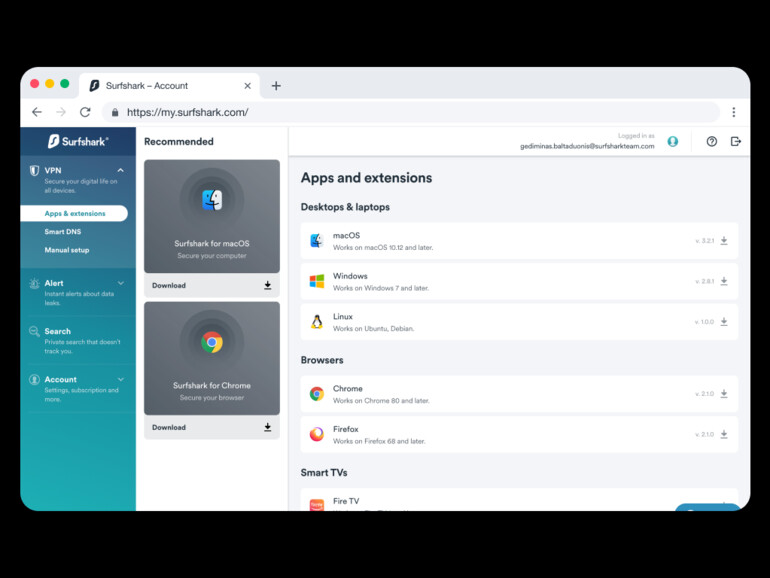This screenshot has height=578, width=770.
Task: Download the Windows app installer
Action: click(x=724, y=281)
